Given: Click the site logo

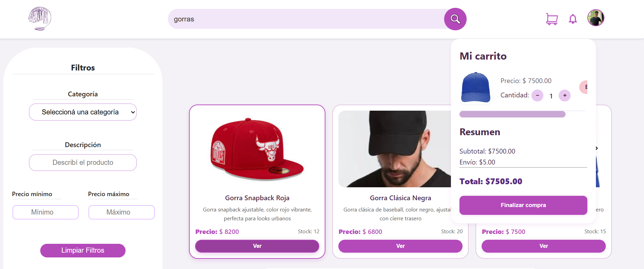Looking at the screenshot, I should 40,19.
